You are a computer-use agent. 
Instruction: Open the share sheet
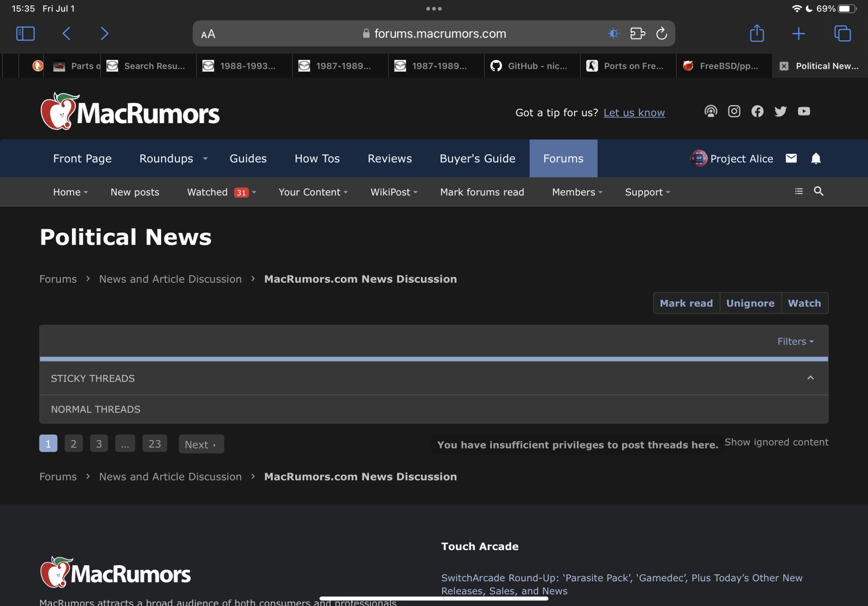coord(757,33)
